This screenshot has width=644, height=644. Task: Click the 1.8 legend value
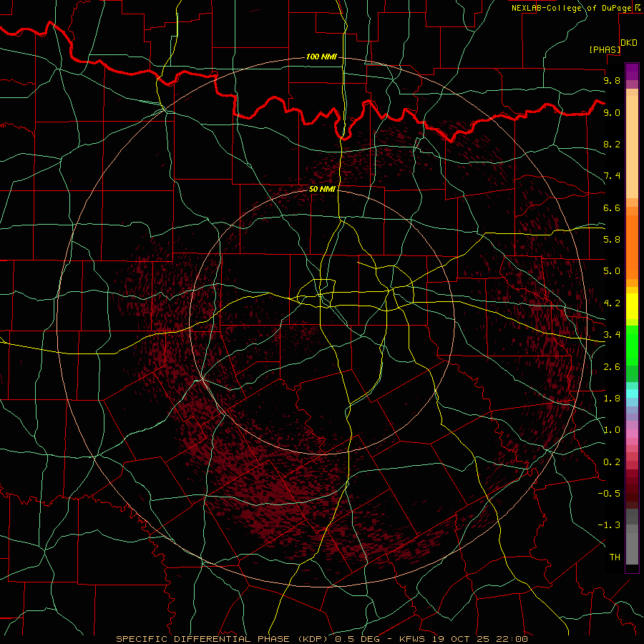612,399
